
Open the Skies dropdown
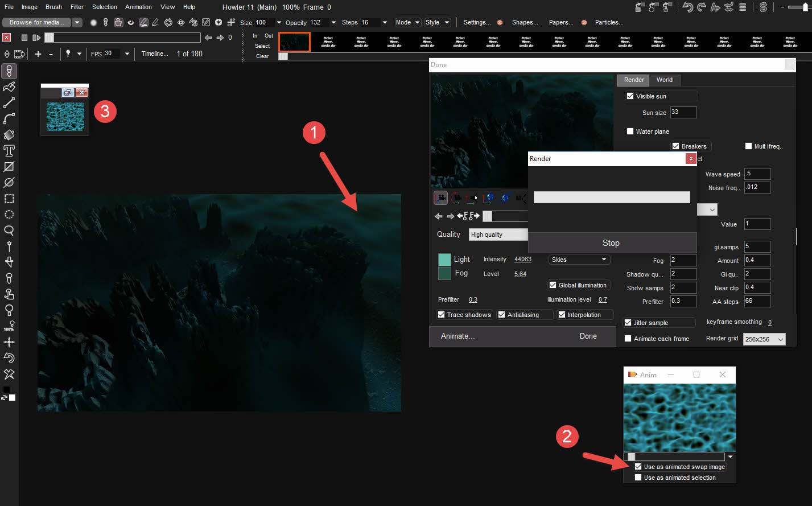point(579,260)
